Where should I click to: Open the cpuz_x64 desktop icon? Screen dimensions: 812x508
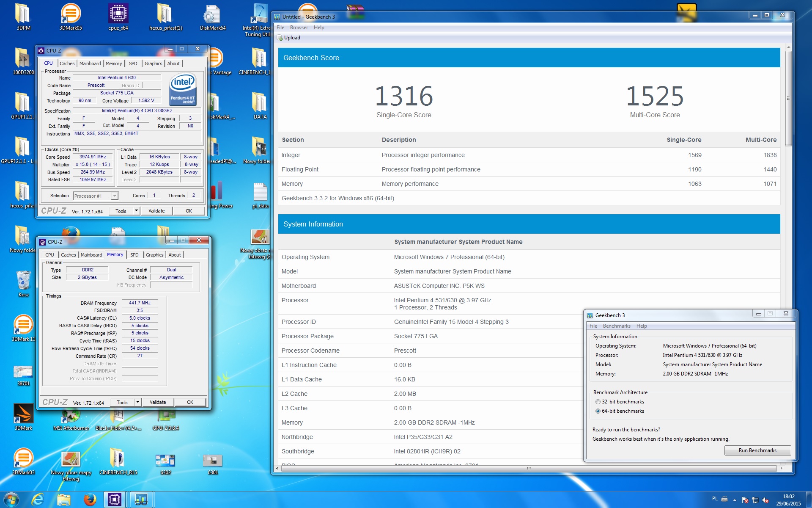click(x=118, y=17)
